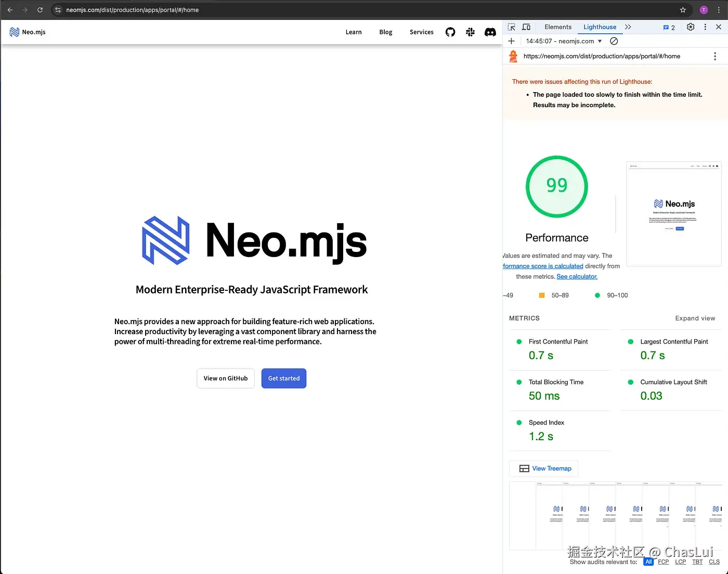
Task: Open DevTools settings gear
Action: [690, 27]
